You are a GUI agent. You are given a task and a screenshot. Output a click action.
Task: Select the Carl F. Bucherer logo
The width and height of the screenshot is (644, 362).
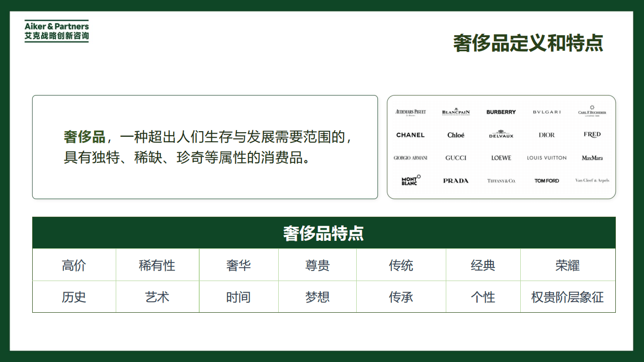coord(592,111)
